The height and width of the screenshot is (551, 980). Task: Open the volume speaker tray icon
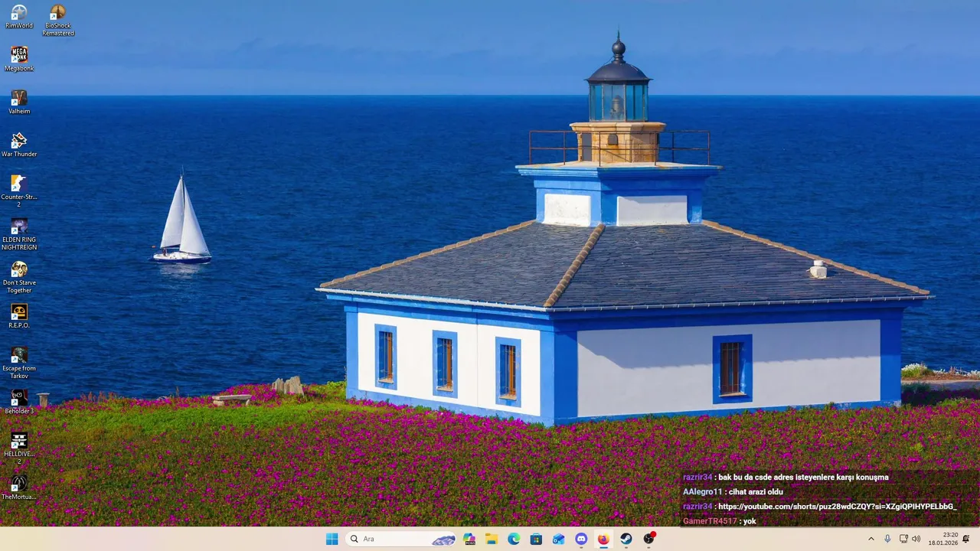(x=916, y=539)
